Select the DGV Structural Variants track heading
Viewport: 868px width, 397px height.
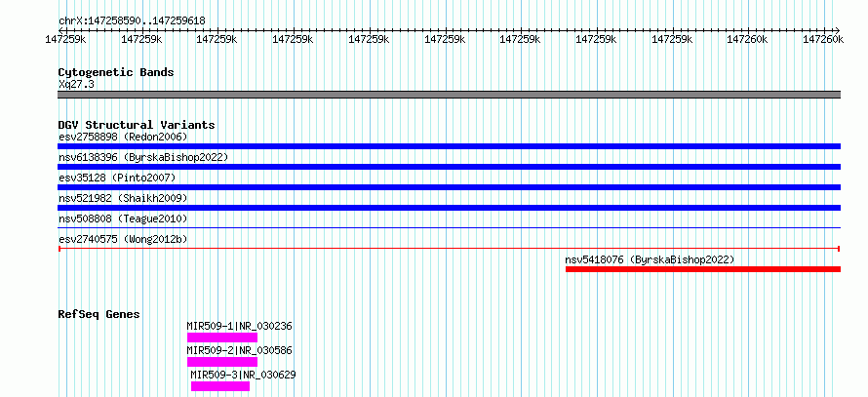point(137,125)
